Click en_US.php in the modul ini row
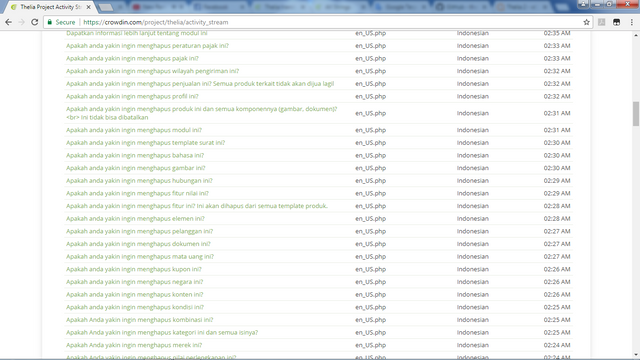Screen dimensions: 640x360 coord(370,130)
